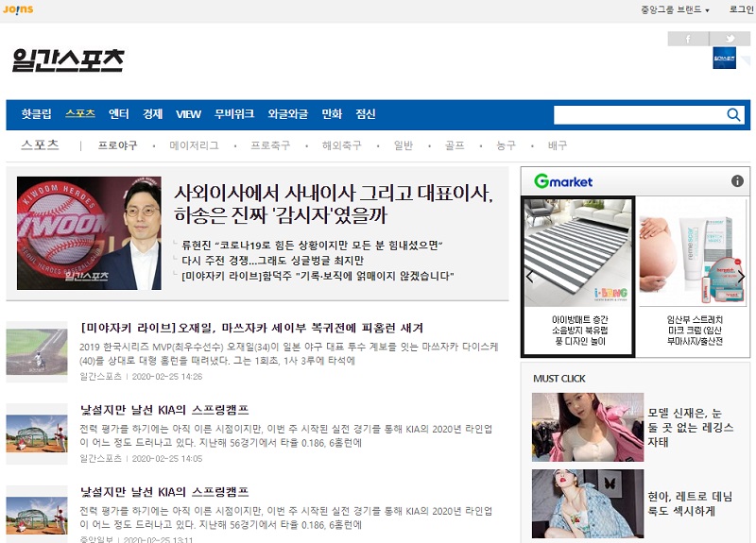Open the 엔터 menu
This screenshot has width=756, height=543.
point(119,114)
